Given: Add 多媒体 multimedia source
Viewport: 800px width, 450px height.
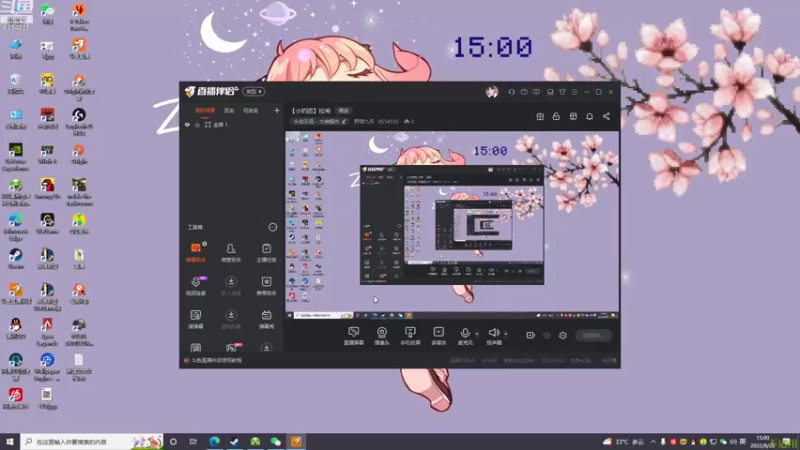Looking at the screenshot, I should point(438,336).
